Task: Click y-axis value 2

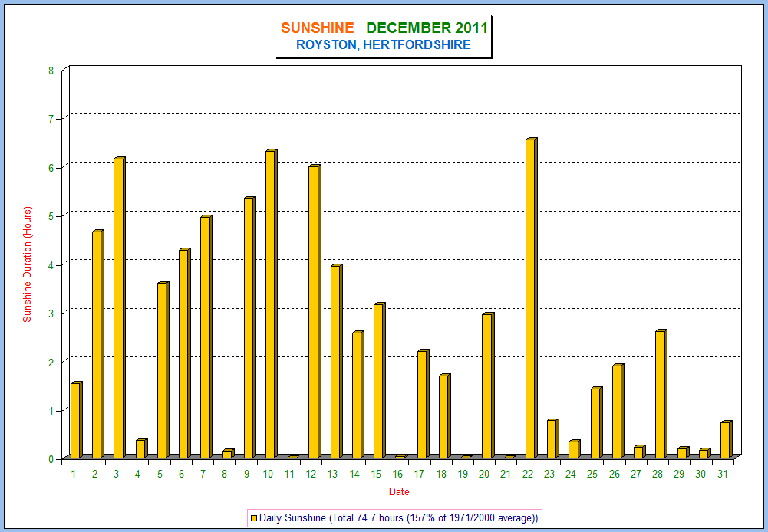Action: point(51,362)
